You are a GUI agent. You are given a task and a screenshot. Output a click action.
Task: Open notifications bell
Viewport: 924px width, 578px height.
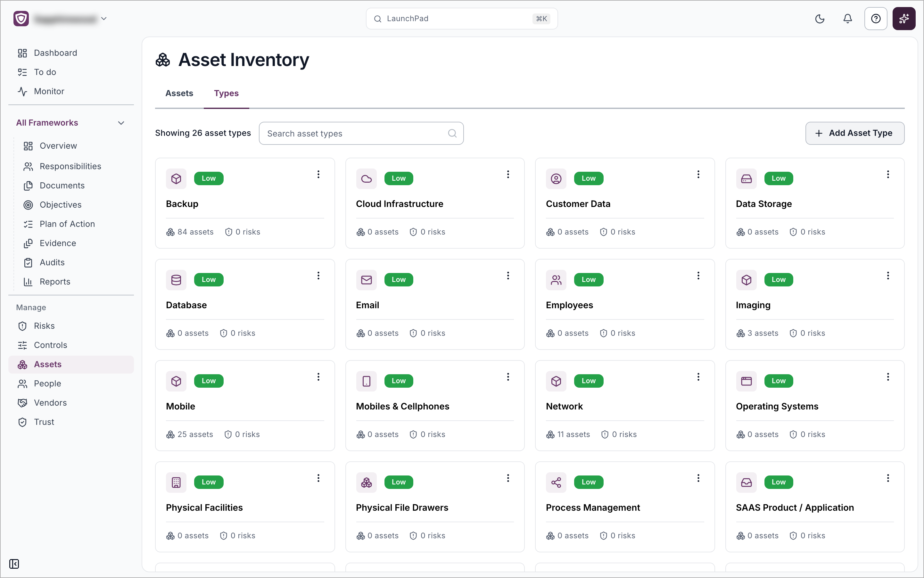[x=847, y=19]
